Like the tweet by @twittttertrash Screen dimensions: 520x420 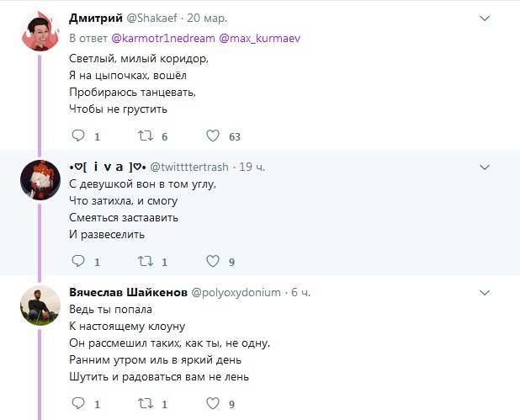[213, 261]
